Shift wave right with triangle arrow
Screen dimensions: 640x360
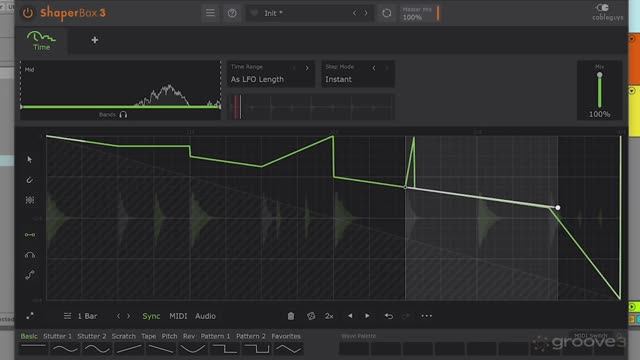(367, 316)
